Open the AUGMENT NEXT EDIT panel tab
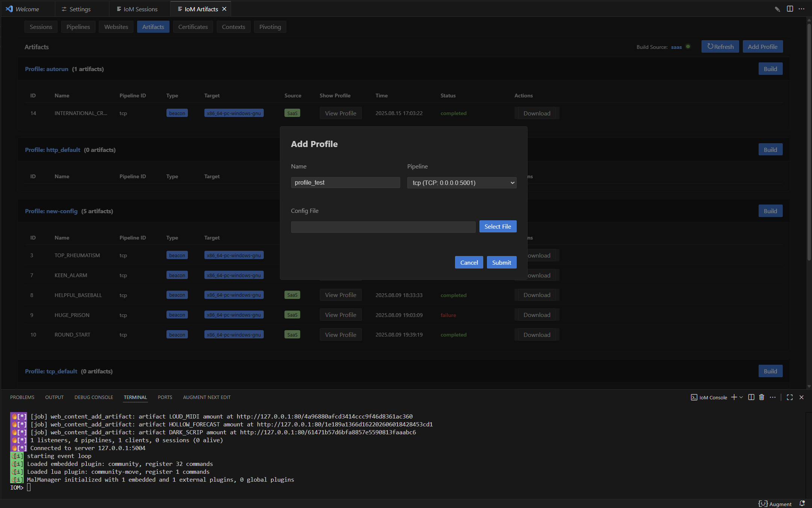Screen dimensions: 812x508 click(207, 397)
